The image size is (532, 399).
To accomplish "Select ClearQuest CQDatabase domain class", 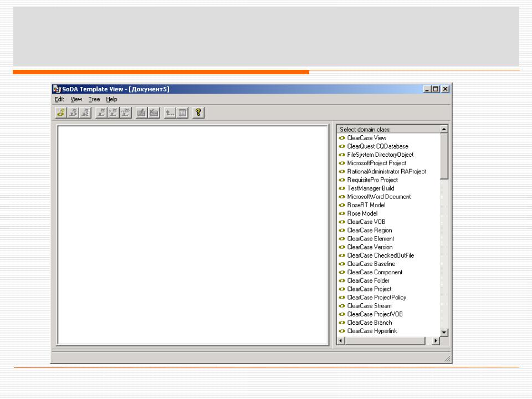I will [377, 146].
